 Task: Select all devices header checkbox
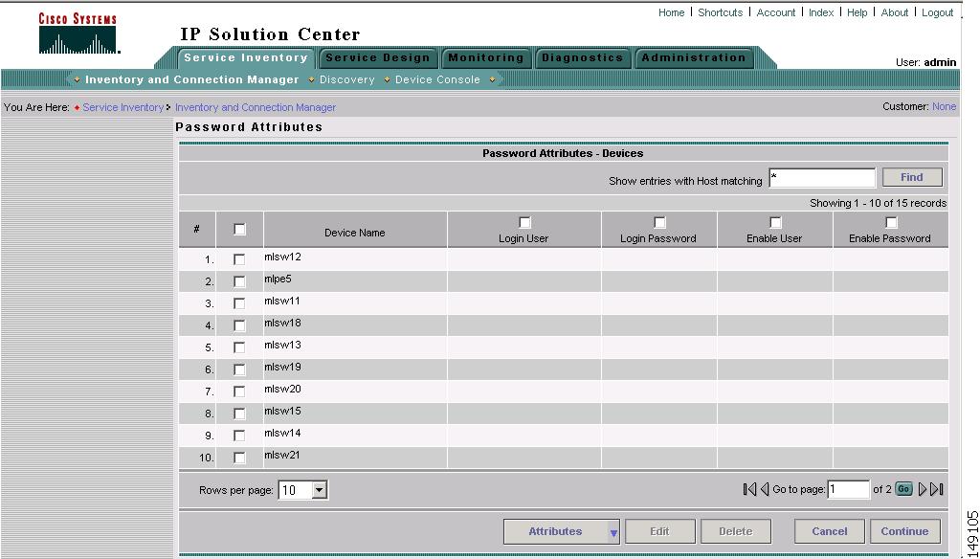click(239, 230)
